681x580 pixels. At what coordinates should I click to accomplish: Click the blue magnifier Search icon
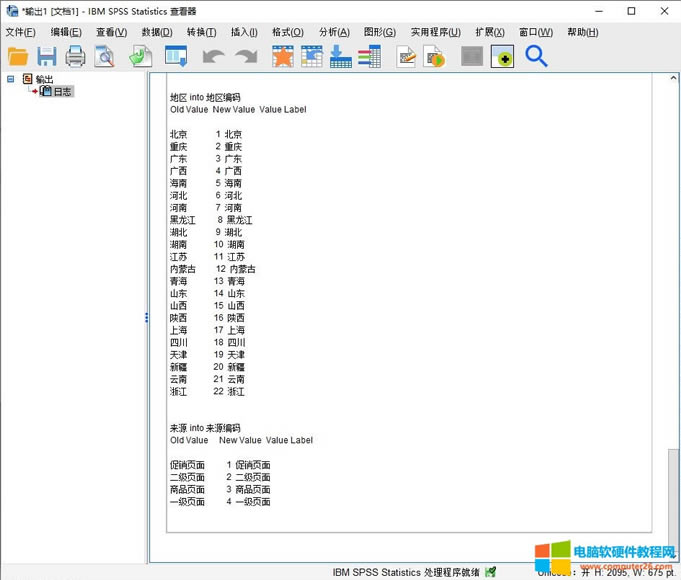[536, 57]
